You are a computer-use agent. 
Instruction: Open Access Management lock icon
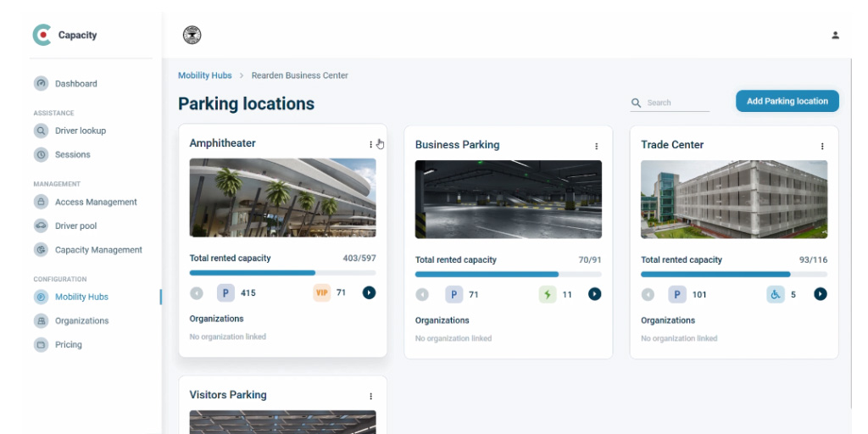[x=41, y=203]
